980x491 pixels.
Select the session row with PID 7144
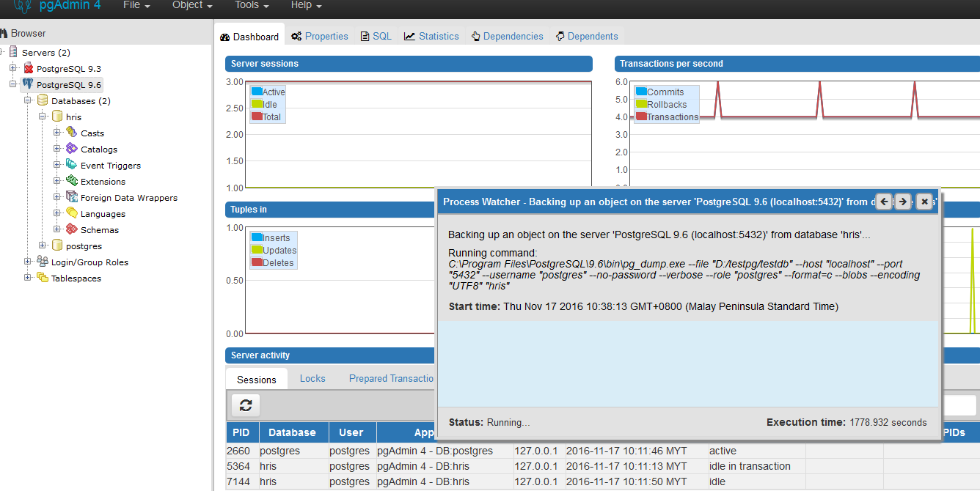click(x=603, y=481)
